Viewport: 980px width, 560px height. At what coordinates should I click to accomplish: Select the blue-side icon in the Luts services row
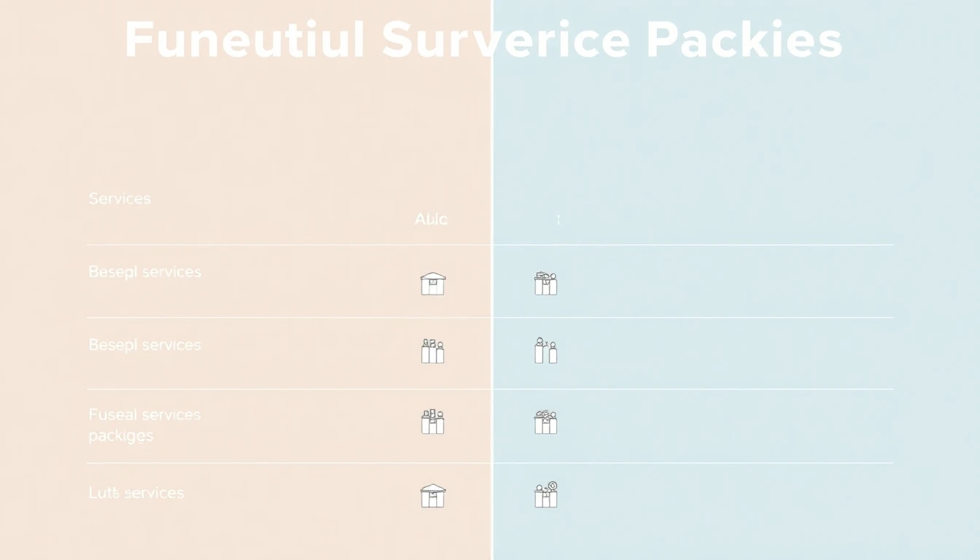(x=545, y=495)
